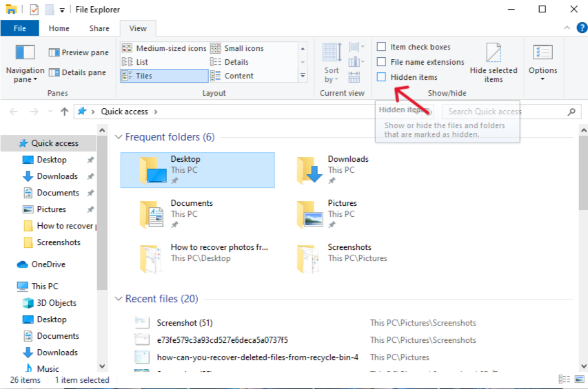Select Small icons layout
Image resolution: width=588 pixels, height=389 pixels.
237,48
